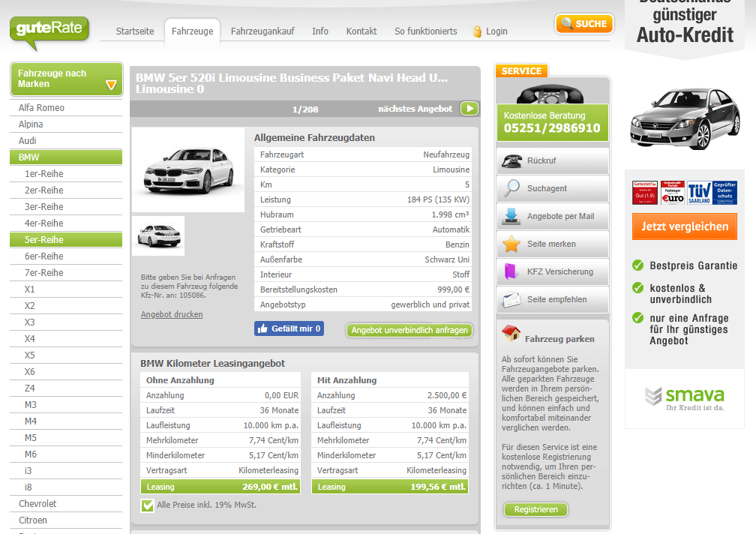This screenshot has width=756, height=534.
Task: Select Chevrolet in the brand list
Action: click(x=66, y=504)
